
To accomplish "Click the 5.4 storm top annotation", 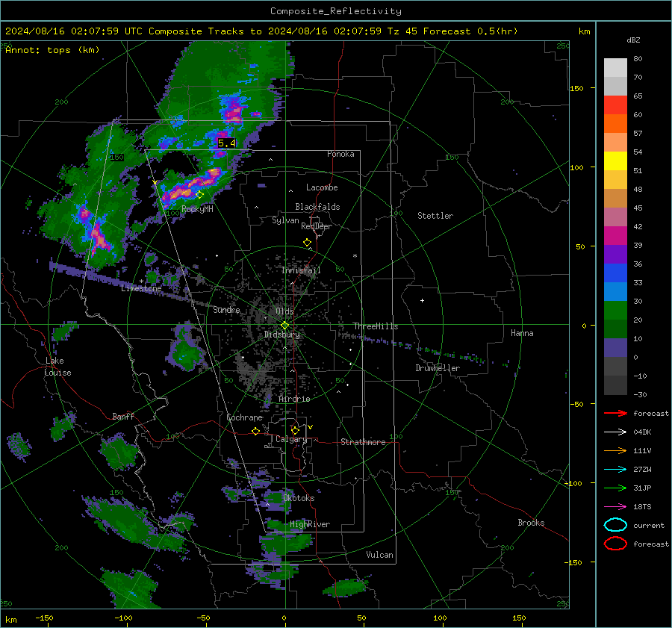I will pos(227,143).
